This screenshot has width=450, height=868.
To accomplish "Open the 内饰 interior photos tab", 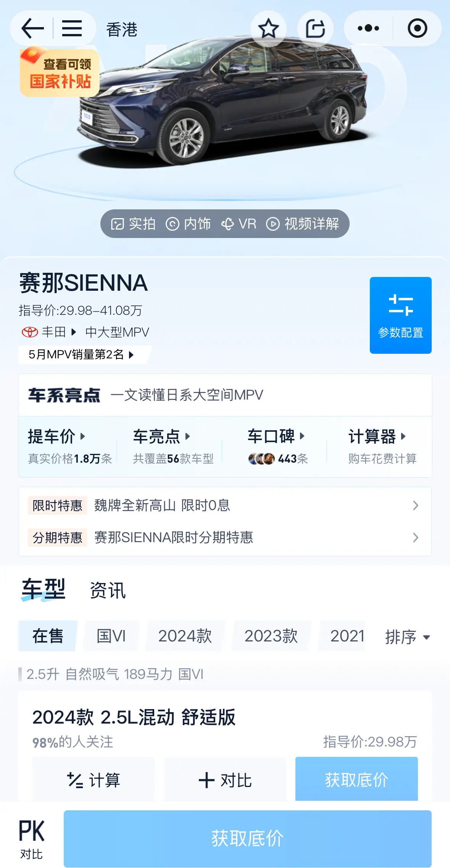I will [188, 224].
